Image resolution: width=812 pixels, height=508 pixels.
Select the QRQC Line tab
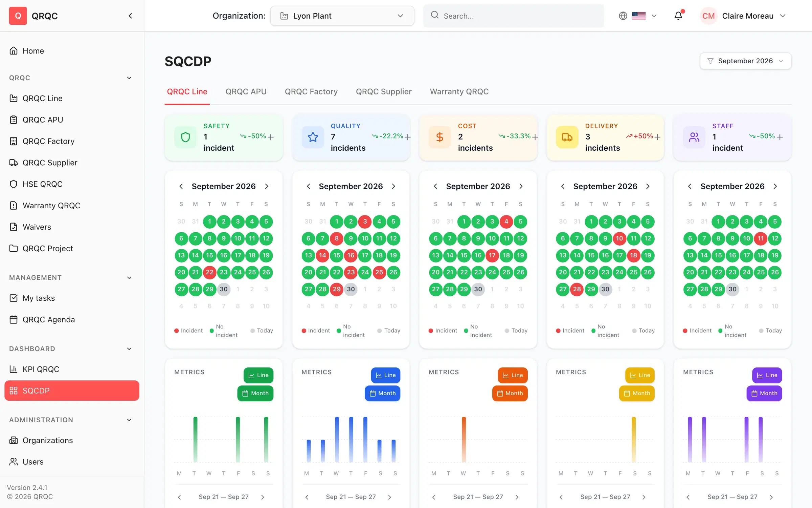[187, 92]
